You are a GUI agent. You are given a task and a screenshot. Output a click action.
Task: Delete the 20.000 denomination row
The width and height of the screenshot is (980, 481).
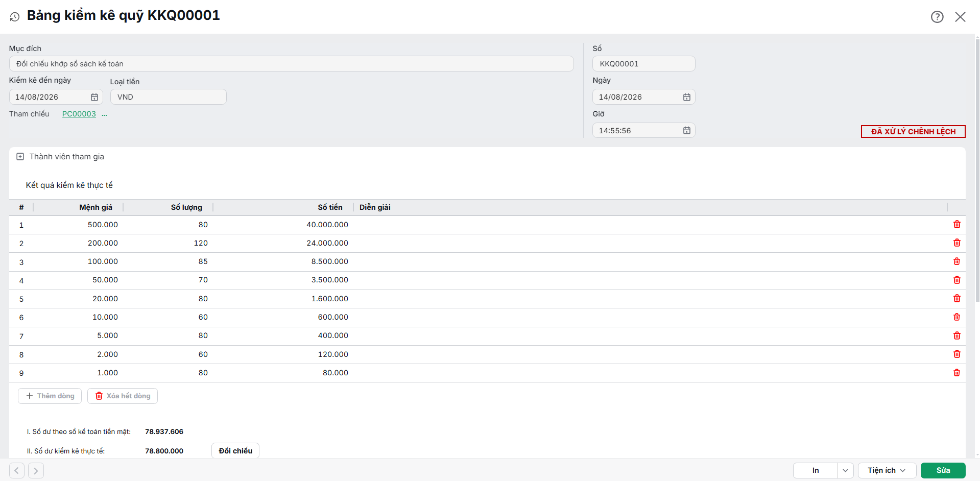tap(957, 299)
